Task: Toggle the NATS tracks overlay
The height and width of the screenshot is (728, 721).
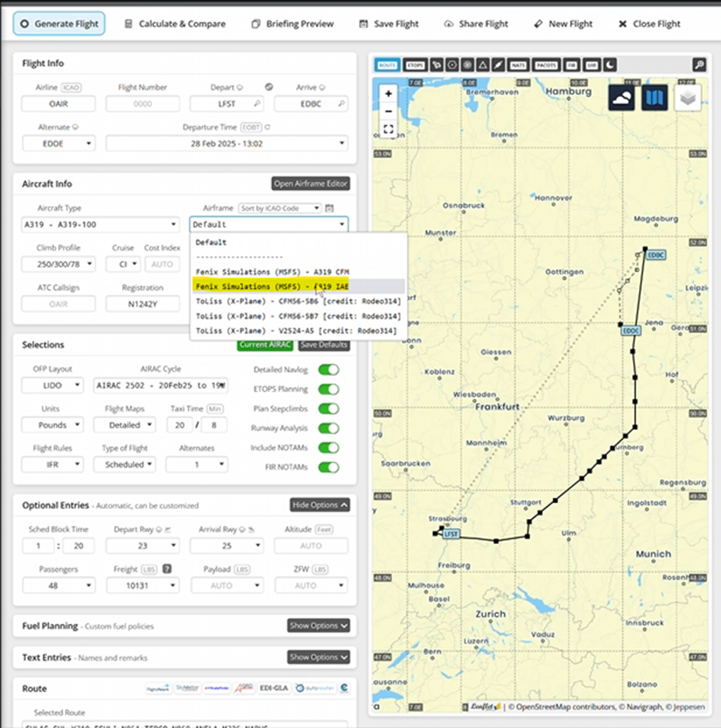Action: pyautogui.click(x=518, y=65)
